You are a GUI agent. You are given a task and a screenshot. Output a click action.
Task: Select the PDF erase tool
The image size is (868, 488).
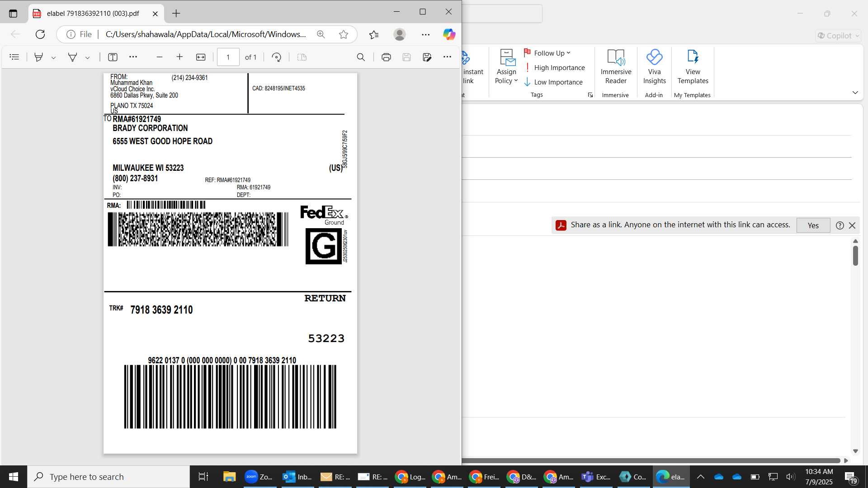pyautogui.click(x=72, y=57)
